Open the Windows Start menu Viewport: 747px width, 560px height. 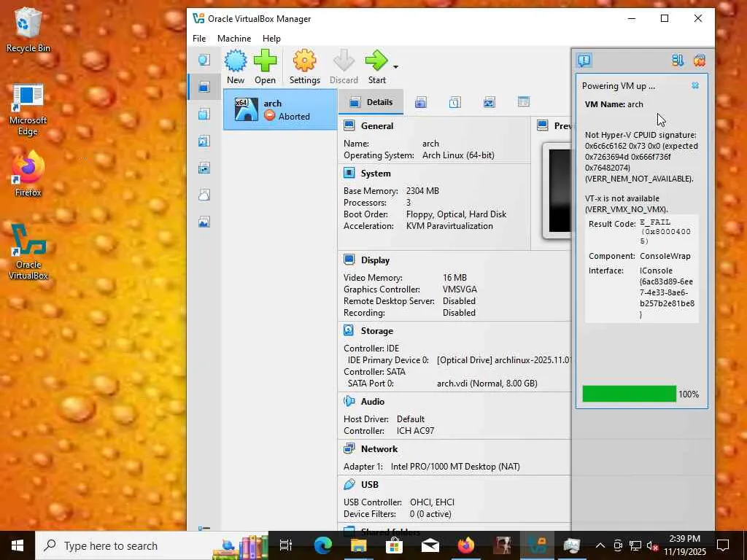point(18,545)
